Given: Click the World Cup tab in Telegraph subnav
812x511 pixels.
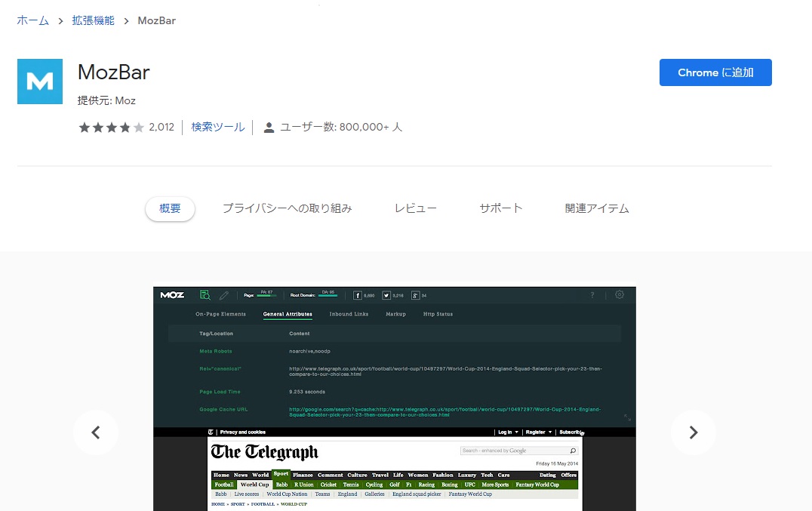Looking at the screenshot, I should tap(255, 485).
